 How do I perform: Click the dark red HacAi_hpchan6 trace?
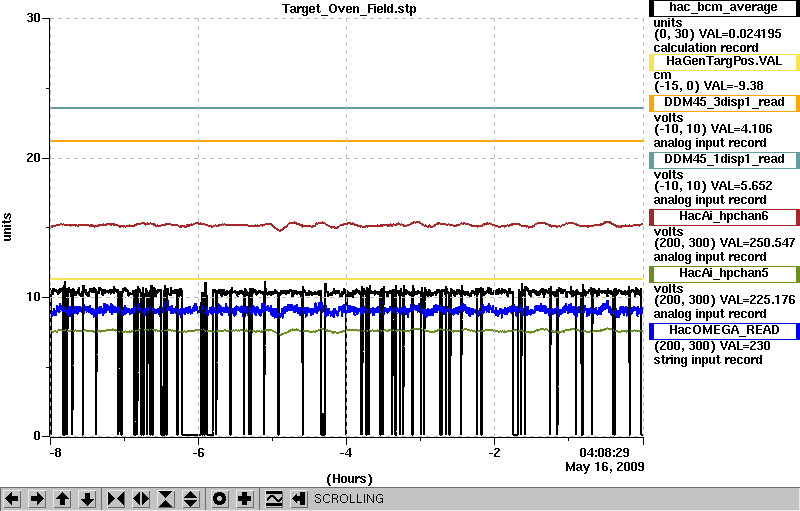click(347, 225)
